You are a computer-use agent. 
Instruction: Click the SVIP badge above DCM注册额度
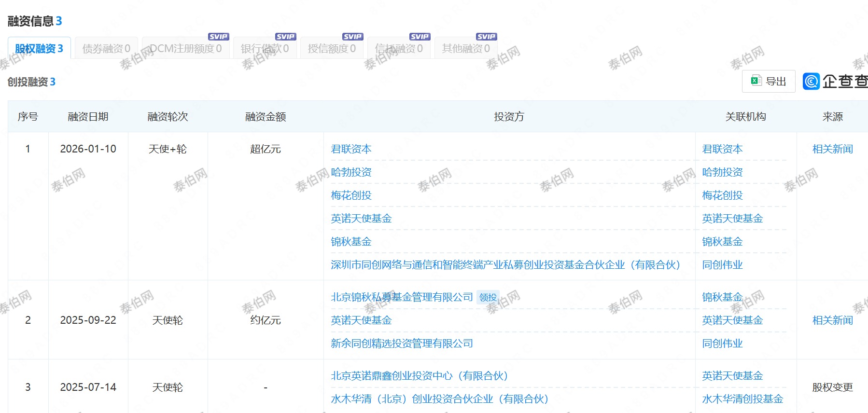point(219,37)
